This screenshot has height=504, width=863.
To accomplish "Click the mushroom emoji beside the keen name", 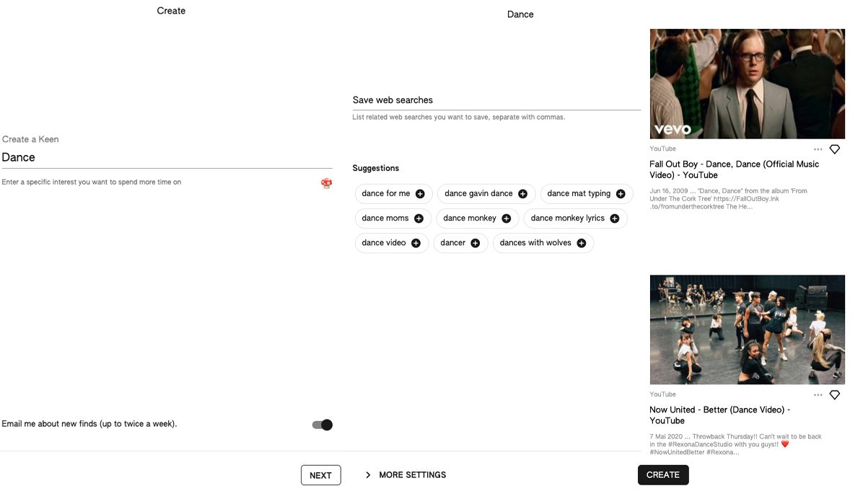I will coord(326,183).
